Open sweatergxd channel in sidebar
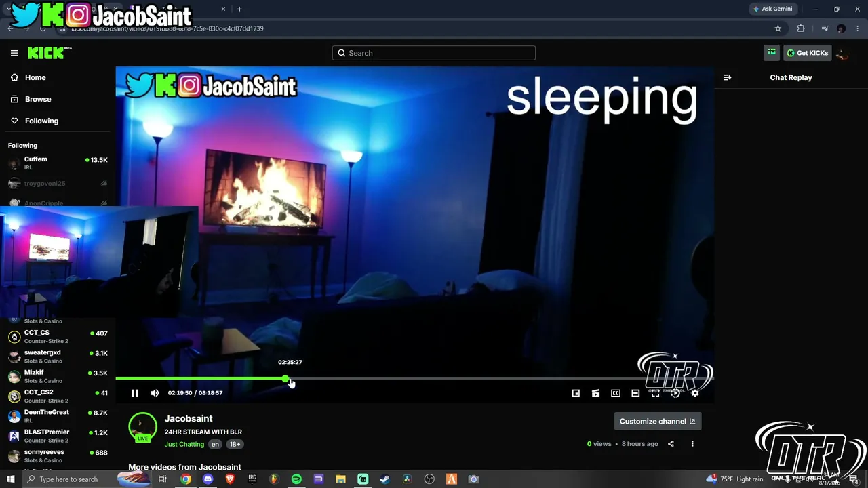This screenshot has width=868, height=488. tap(58, 357)
